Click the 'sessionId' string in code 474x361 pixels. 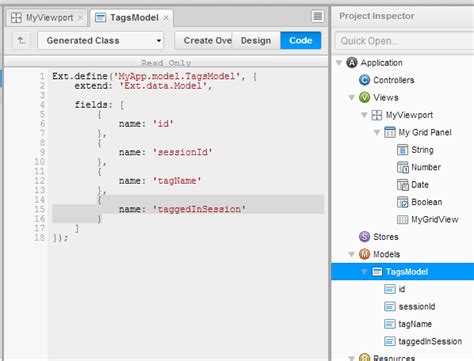click(182, 152)
